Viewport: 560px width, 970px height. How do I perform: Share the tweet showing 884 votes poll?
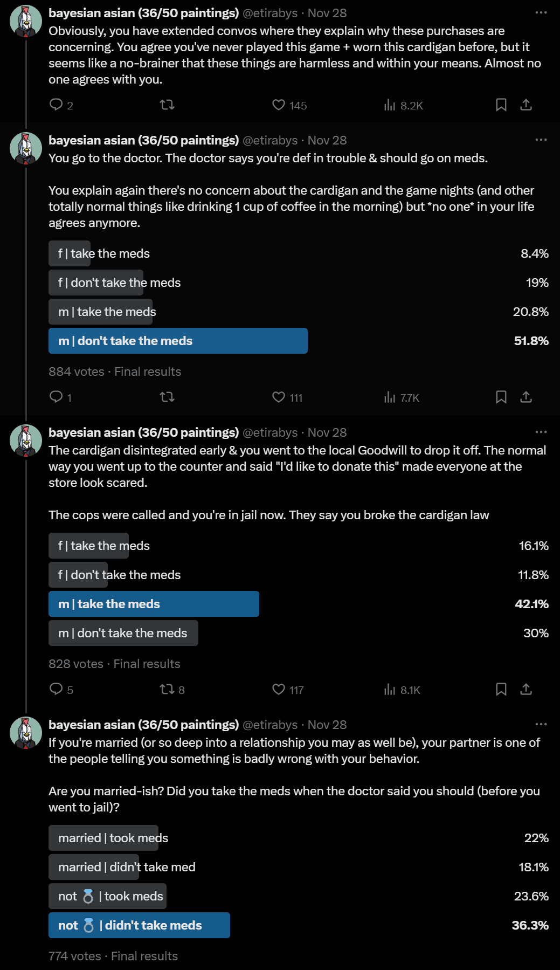(526, 397)
